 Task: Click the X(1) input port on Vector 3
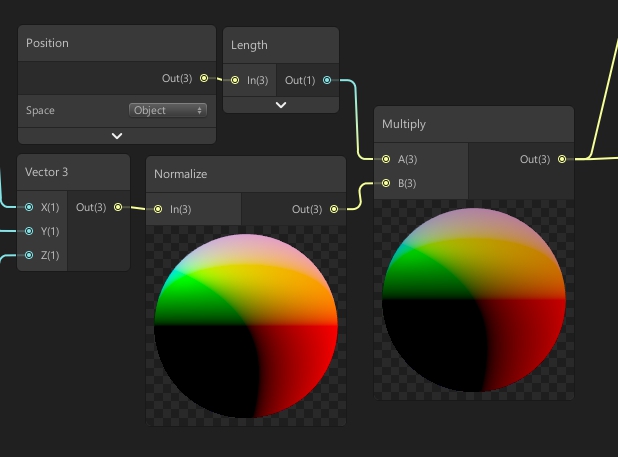29,207
